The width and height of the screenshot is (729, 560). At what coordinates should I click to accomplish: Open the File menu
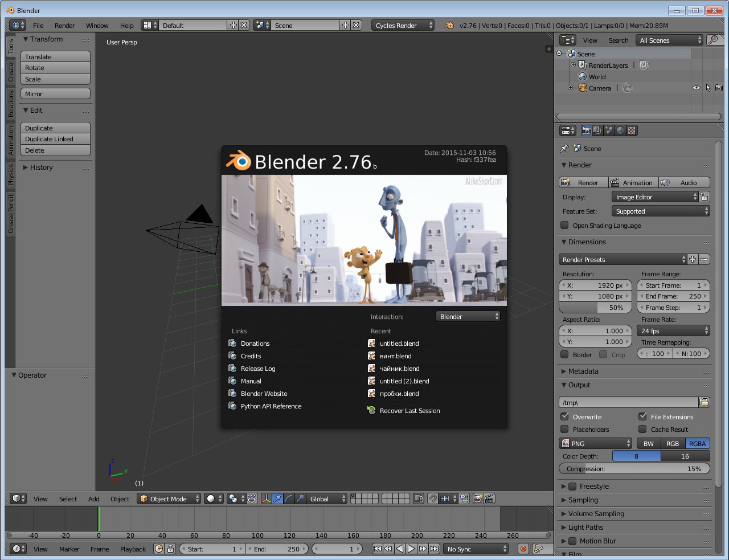(38, 25)
